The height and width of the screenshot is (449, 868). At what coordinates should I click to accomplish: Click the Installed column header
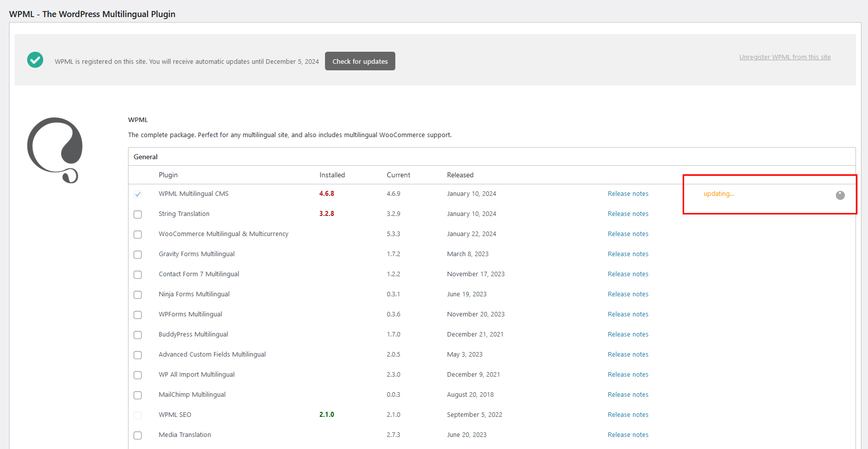(332, 175)
